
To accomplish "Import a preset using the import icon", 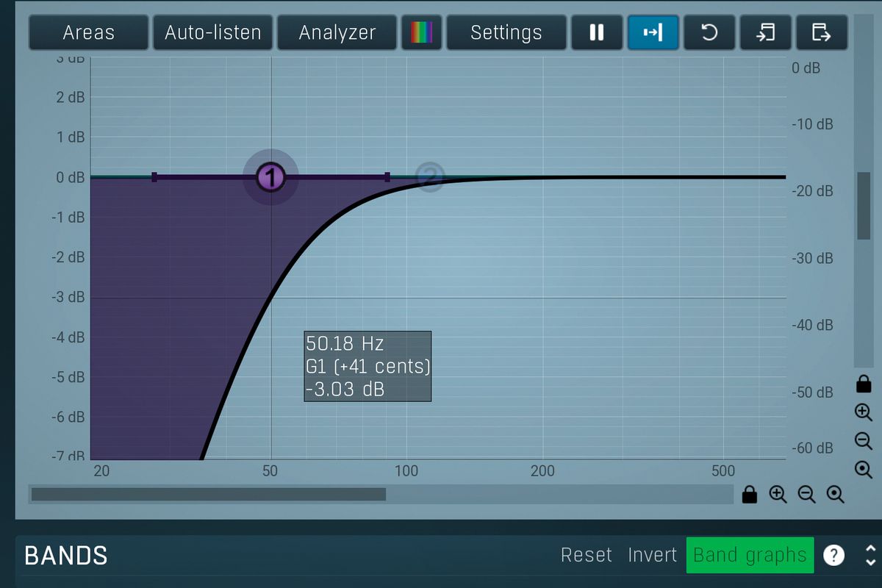I will tap(765, 32).
